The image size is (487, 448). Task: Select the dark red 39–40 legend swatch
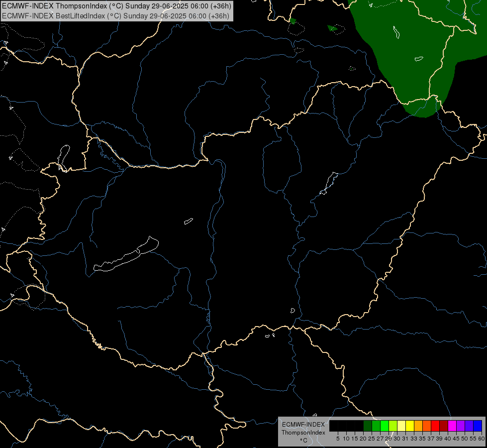pos(443,426)
